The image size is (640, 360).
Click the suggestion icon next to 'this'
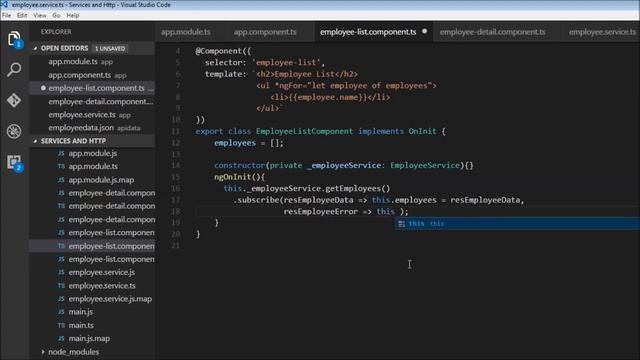pos(402,224)
